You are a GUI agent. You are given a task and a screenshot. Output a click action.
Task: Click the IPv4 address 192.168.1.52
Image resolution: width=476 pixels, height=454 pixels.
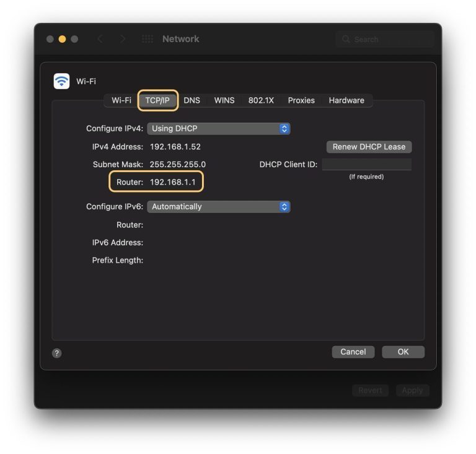click(x=175, y=147)
